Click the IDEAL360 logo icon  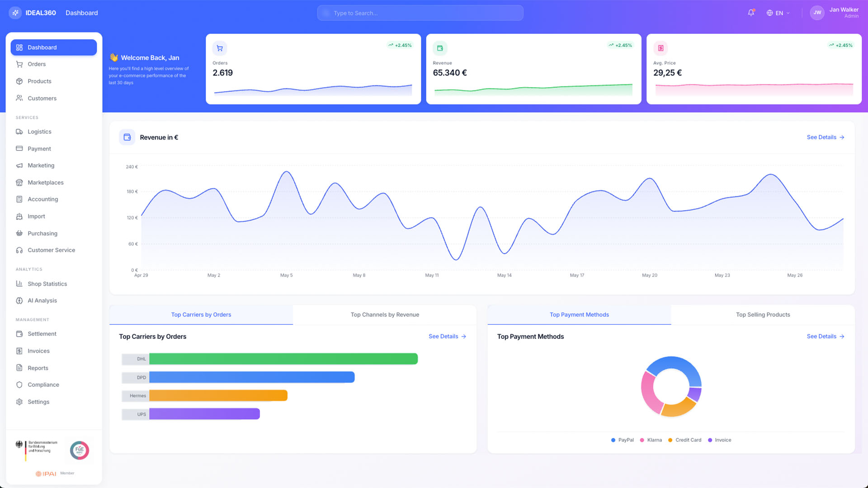click(15, 13)
